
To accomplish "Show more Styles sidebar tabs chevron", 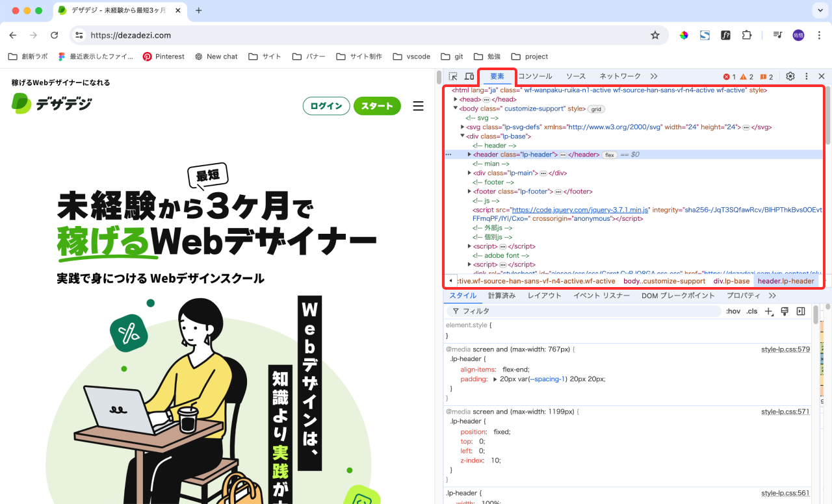I will click(x=772, y=296).
